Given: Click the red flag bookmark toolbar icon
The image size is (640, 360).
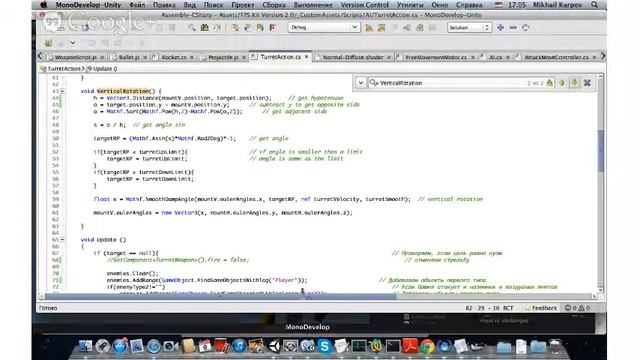Looking at the screenshot, I should point(273,27).
